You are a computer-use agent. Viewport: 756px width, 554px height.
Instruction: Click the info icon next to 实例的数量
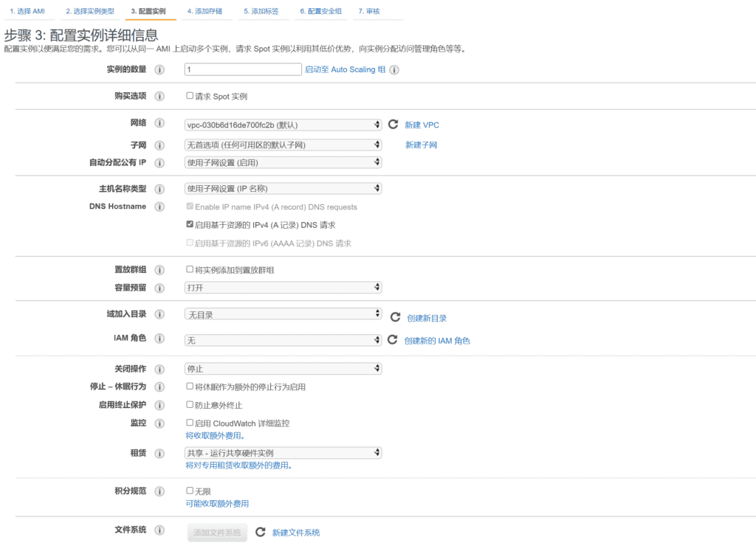pyautogui.click(x=159, y=69)
